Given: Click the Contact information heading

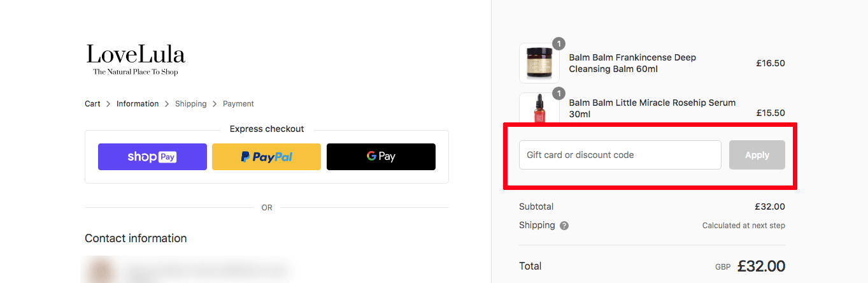Looking at the screenshot, I should pos(136,238).
